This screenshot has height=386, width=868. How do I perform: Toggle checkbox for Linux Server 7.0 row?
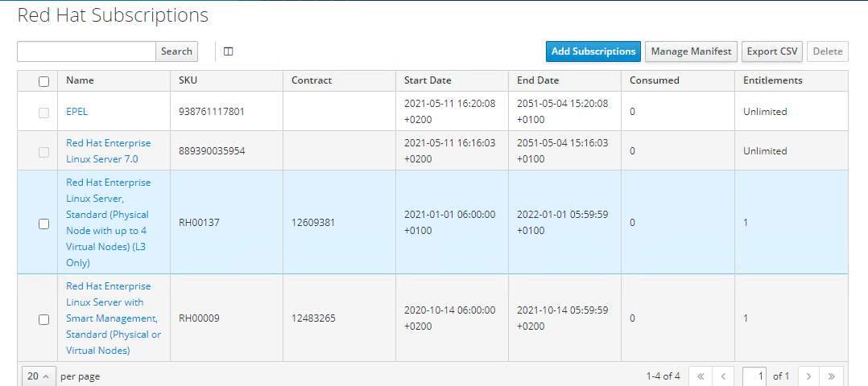coord(43,152)
